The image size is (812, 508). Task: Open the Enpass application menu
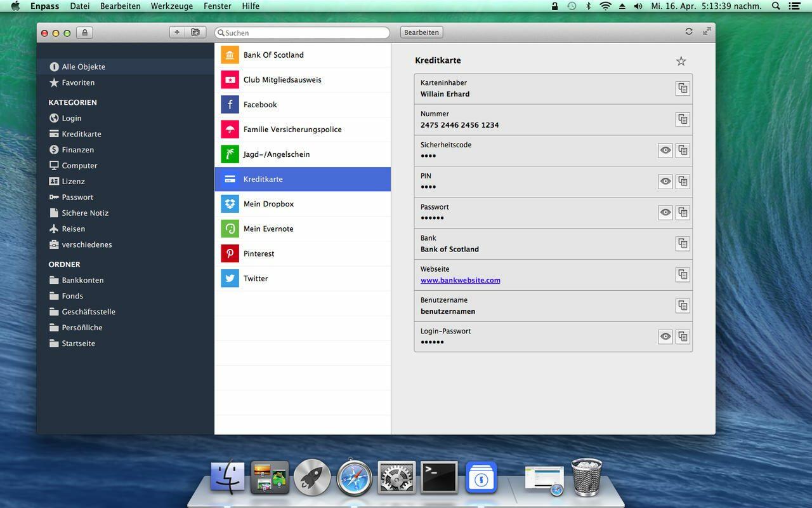[44, 6]
